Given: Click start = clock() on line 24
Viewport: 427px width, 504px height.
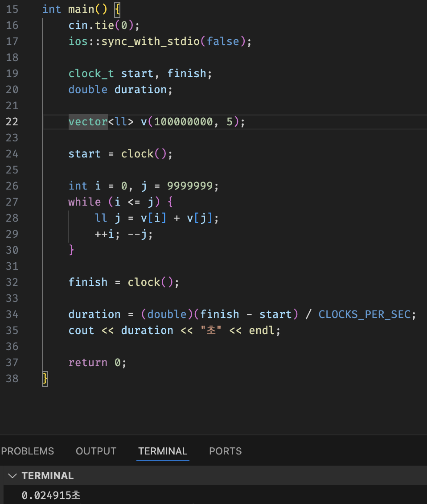Looking at the screenshot, I should (120, 154).
